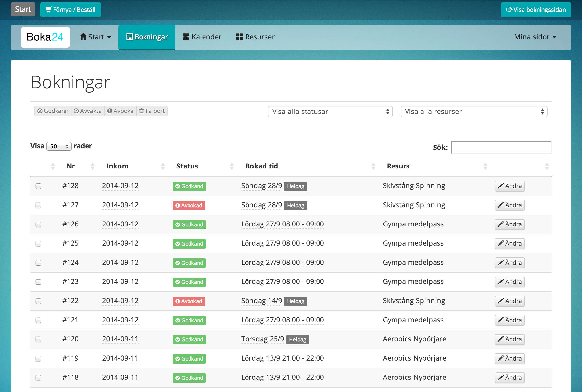Image resolution: width=582 pixels, height=392 pixels.
Task: Click Avbokad status badge for booking #122
Action: point(189,301)
